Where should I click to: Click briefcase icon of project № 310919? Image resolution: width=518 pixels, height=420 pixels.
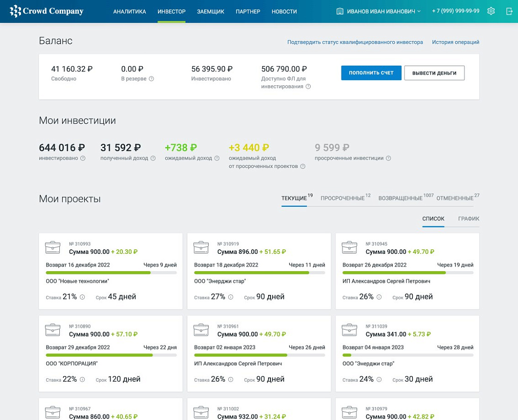coord(201,248)
